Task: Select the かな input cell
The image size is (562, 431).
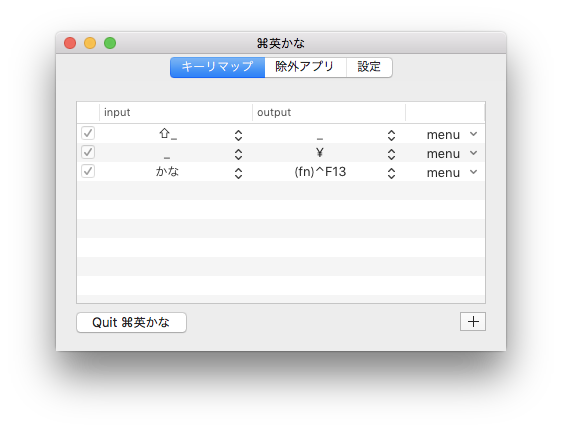Action: (167, 172)
